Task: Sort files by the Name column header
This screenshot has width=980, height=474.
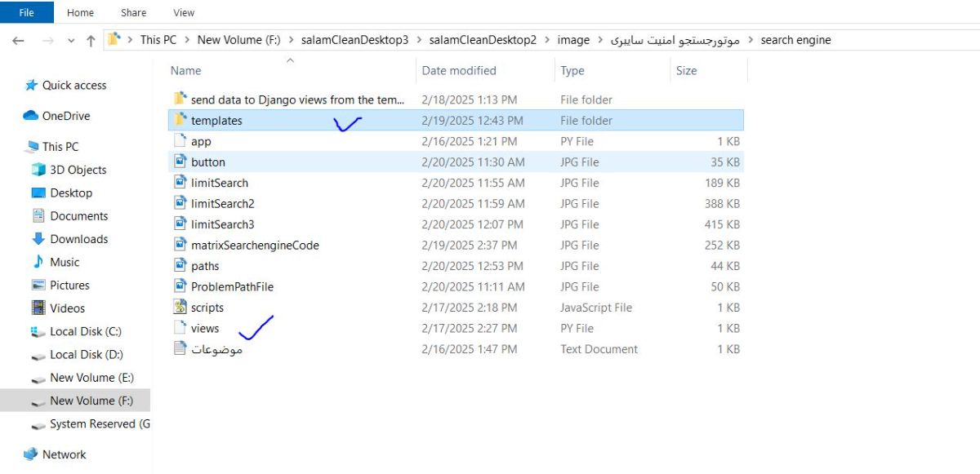Action: (x=185, y=70)
